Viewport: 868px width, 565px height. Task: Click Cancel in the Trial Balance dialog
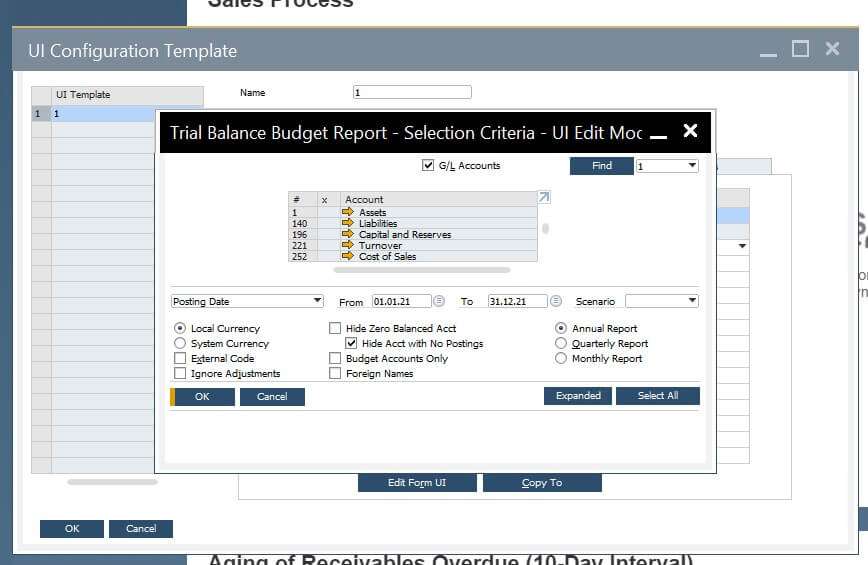coord(272,397)
